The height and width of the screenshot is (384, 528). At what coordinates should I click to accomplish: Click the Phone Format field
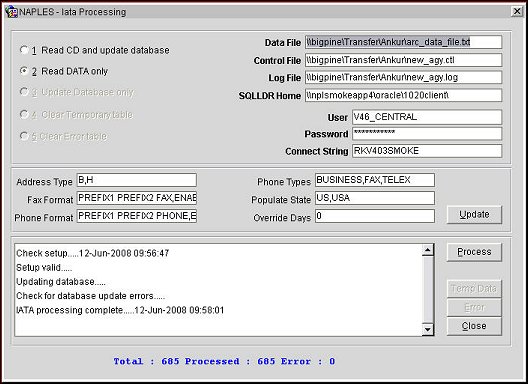[x=137, y=216]
